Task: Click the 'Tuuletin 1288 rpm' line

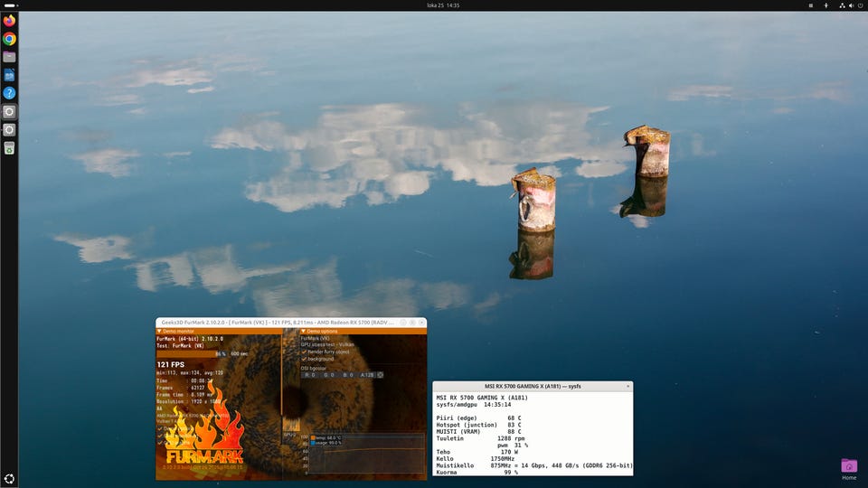Action: click(480, 438)
